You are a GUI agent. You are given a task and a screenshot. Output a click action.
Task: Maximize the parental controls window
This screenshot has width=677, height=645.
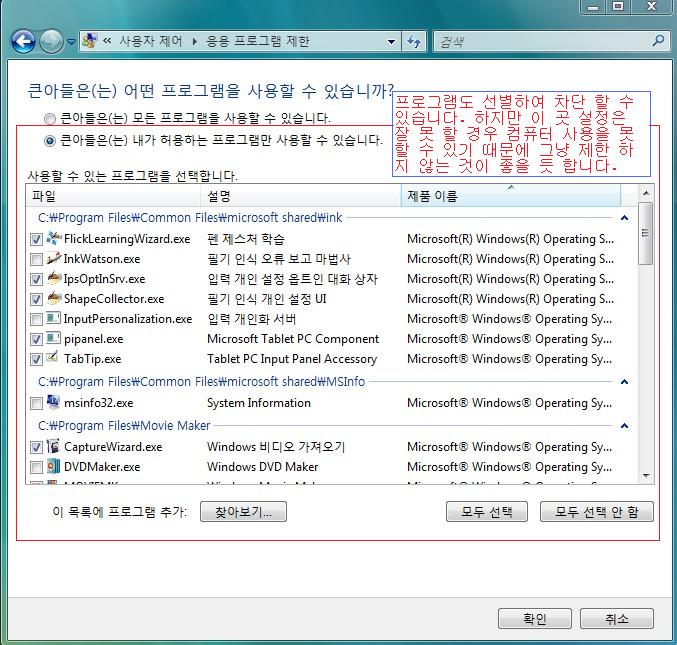(618, 6)
